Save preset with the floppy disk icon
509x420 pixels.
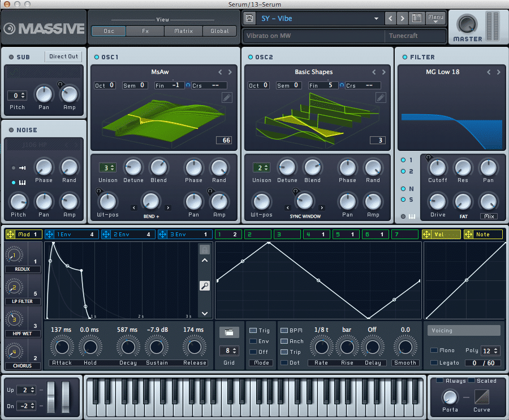[249, 18]
